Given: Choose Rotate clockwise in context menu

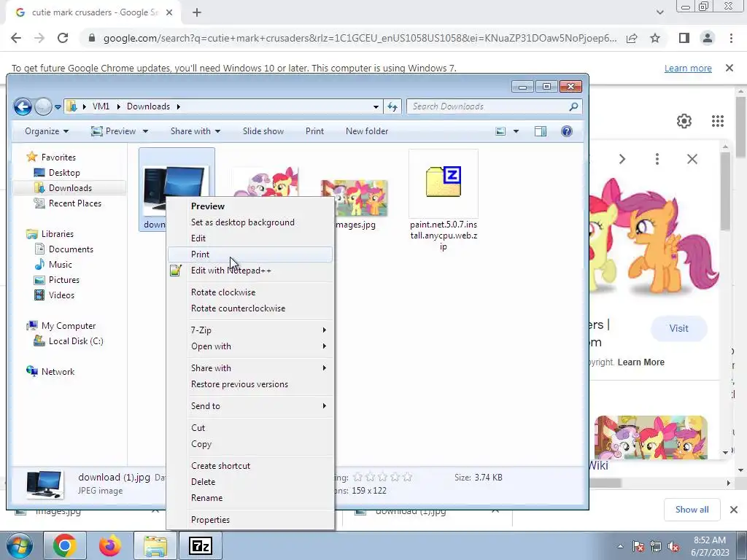Looking at the screenshot, I should pos(251,292).
